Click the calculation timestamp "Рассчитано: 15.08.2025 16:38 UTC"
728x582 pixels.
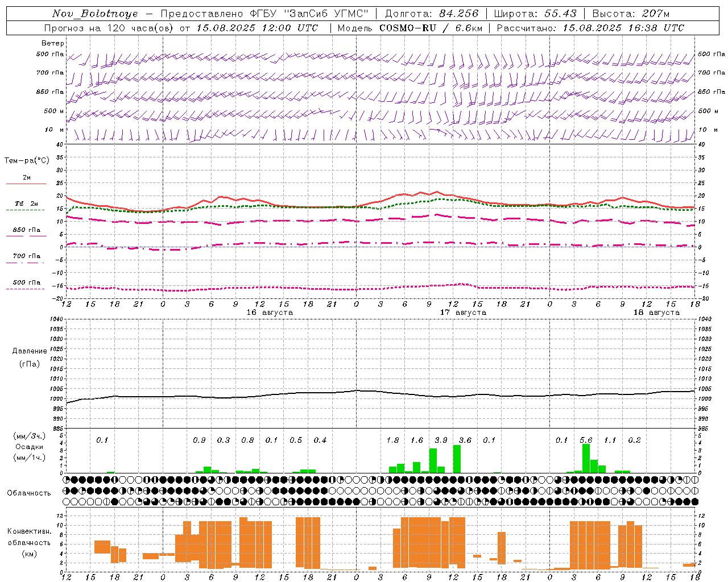[x=590, y=28]
